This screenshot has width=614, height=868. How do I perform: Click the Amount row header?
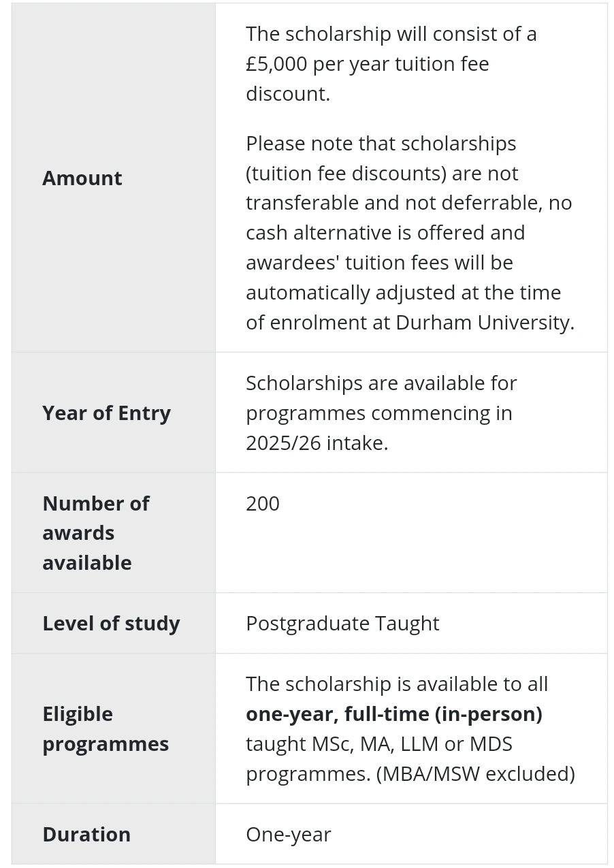(82, 178)
